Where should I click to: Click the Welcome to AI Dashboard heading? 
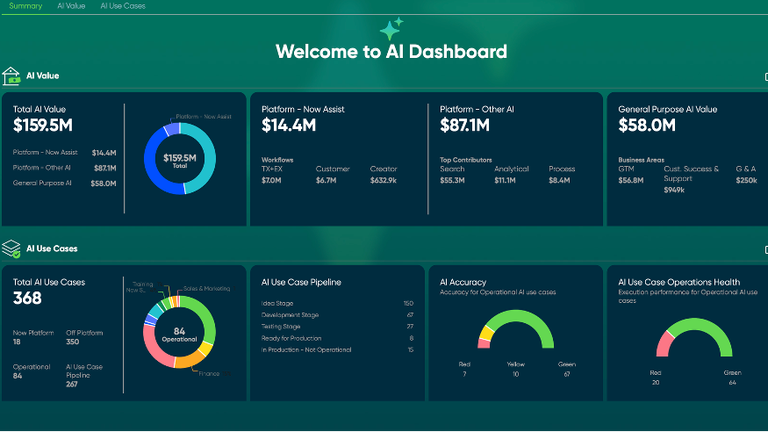(x=391, y=51)
